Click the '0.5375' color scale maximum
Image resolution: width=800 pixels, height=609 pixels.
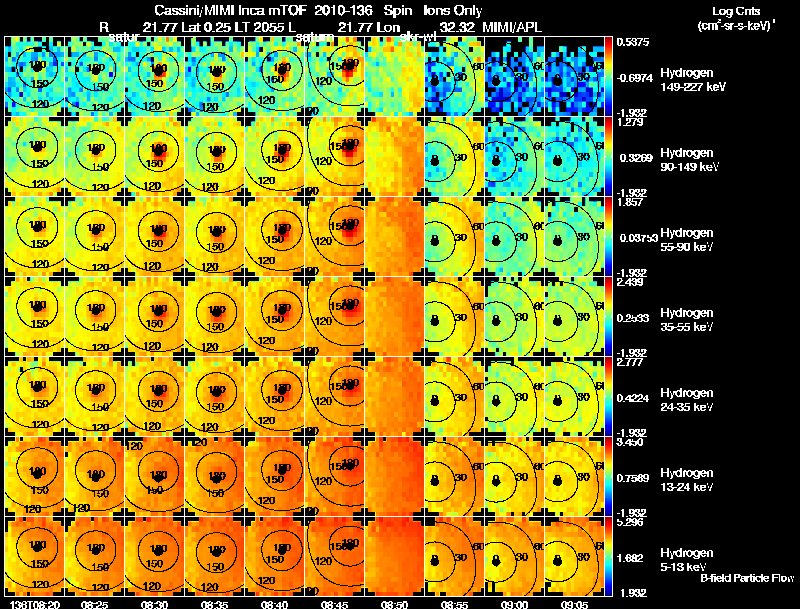[x=633, y=42]
